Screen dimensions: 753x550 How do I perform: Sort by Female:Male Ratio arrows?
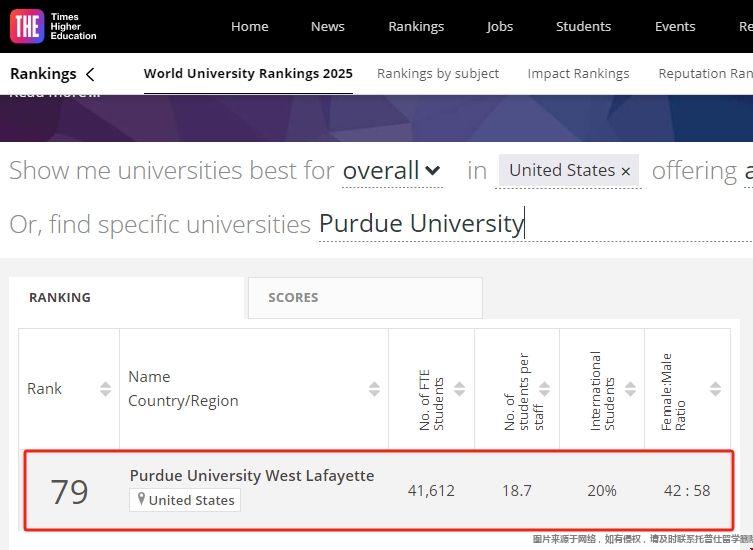point(716,389)
